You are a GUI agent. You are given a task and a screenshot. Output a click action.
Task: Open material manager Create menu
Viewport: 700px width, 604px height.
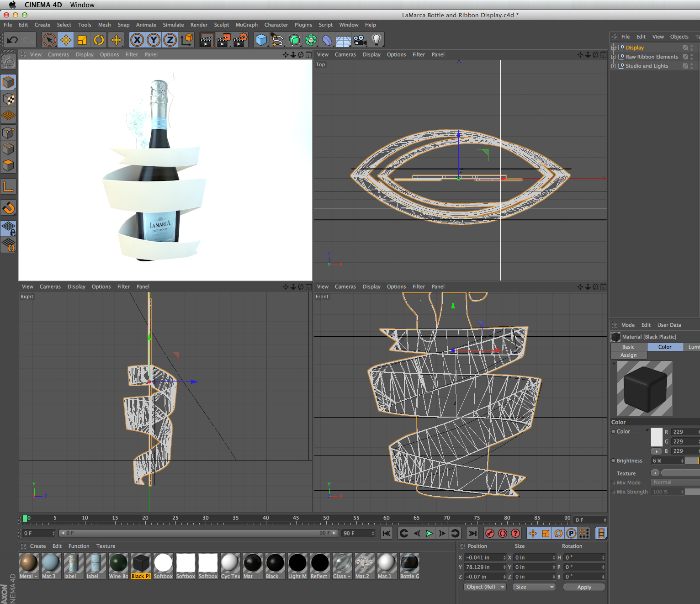[x=38, y=546]
